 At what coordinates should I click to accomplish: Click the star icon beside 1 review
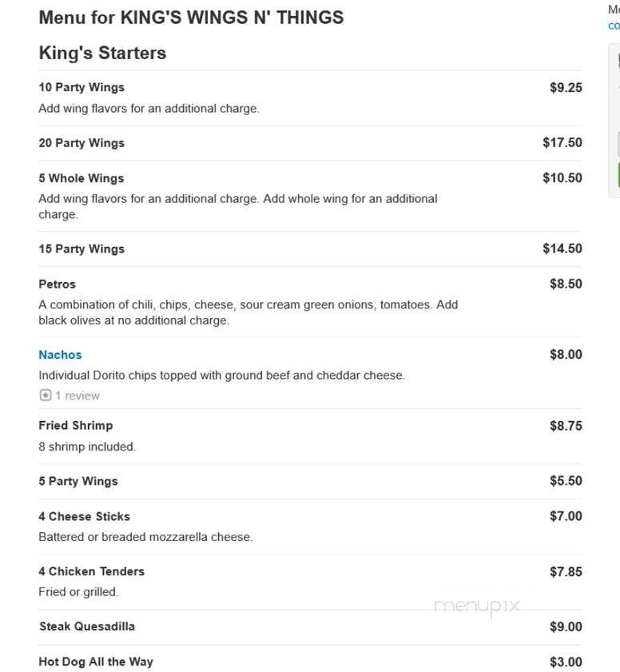[45, 395]
